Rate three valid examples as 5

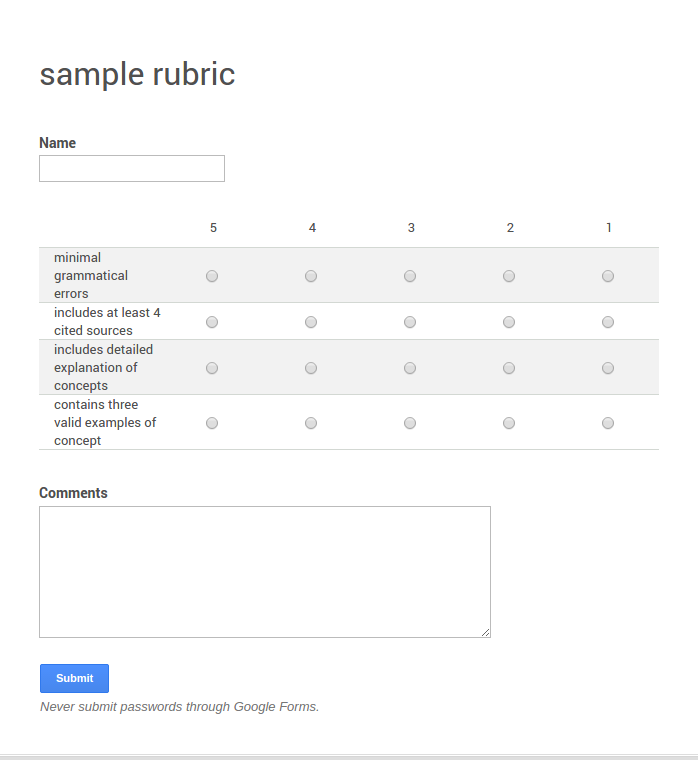[212, 423]
